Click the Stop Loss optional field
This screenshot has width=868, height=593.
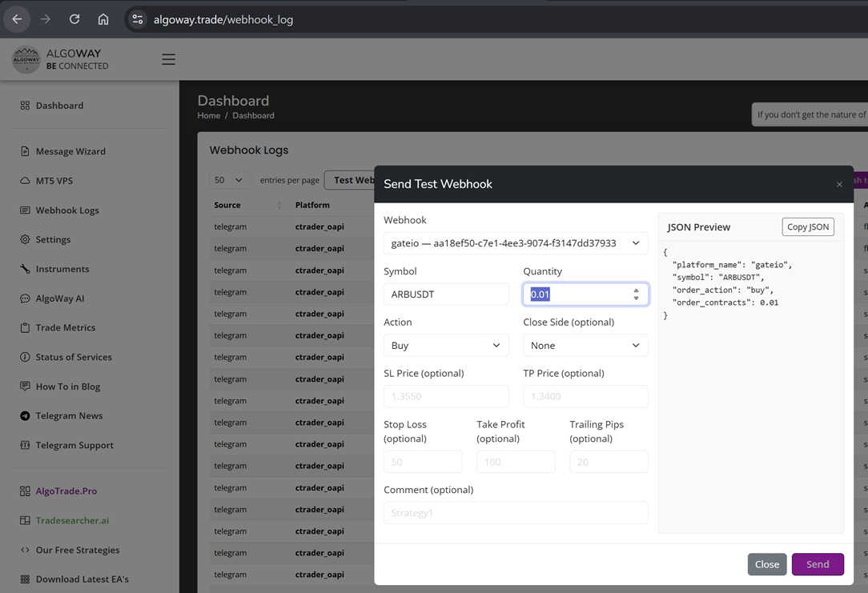point(423,461)
